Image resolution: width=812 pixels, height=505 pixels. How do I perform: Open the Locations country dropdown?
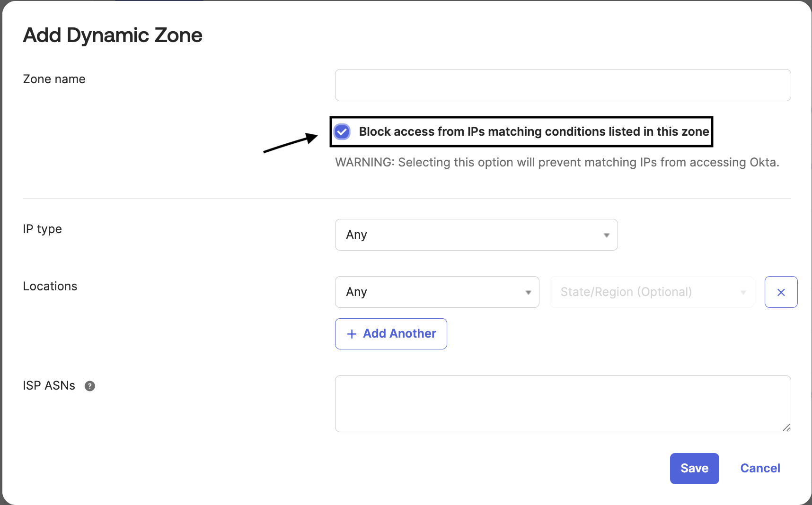tap(436, 292)
